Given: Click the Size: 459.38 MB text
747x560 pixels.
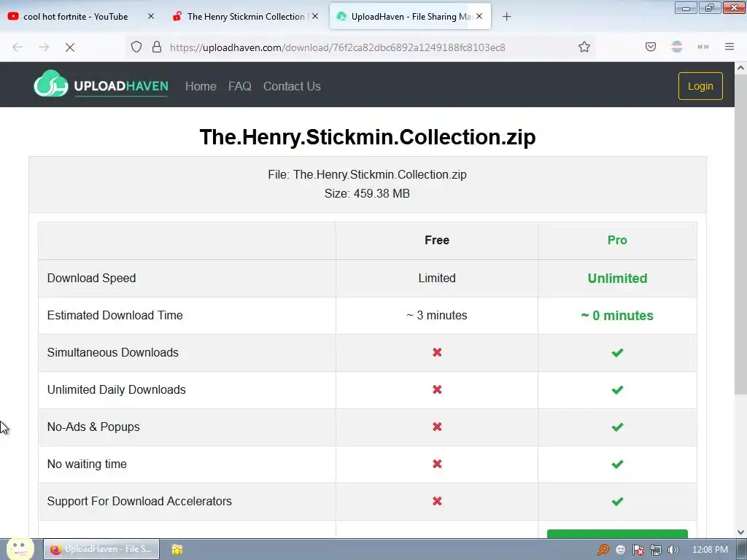Looking at the screenshot, I should point(368,193).
